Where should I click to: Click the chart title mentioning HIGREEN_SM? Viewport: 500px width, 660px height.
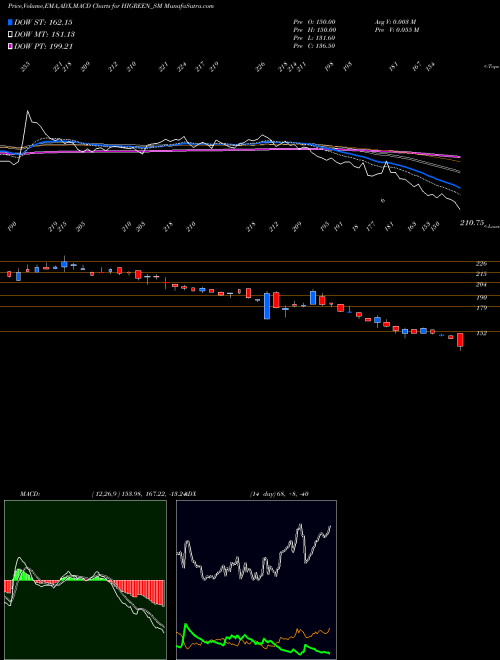tap(111, 6)
